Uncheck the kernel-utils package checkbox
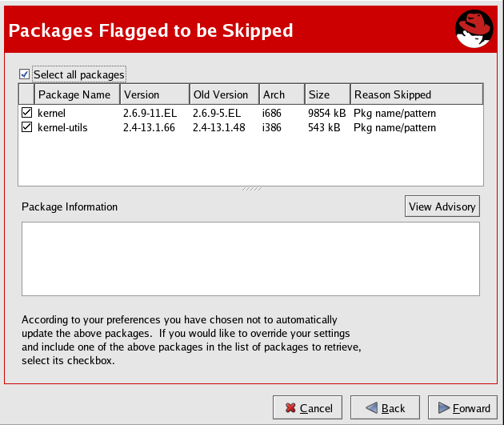This screenshot has height=425, width=504. 27,127
